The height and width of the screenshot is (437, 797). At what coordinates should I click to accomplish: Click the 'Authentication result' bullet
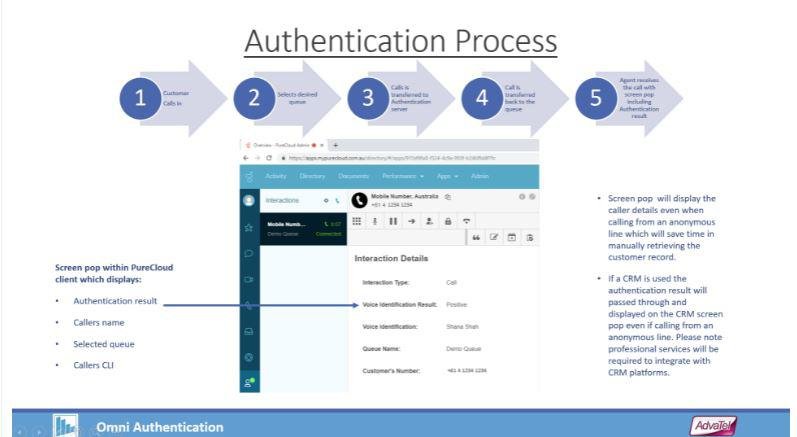point(115,301)
